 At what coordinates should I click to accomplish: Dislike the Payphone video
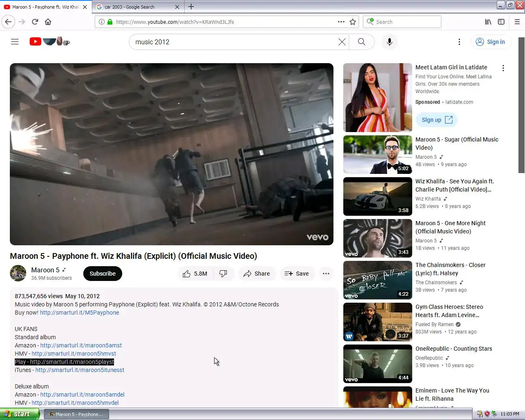[224, 274]
